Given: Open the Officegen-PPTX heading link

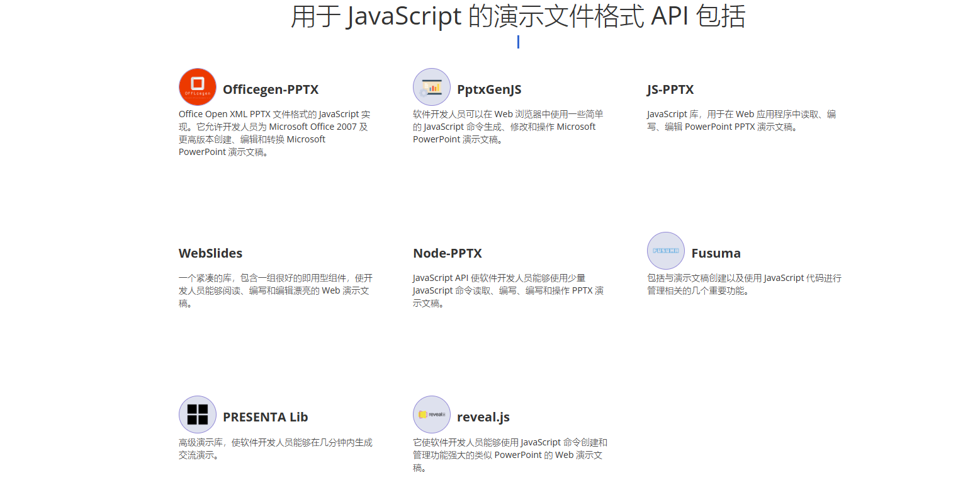Looking at the screenshot, I should (271, 89).
